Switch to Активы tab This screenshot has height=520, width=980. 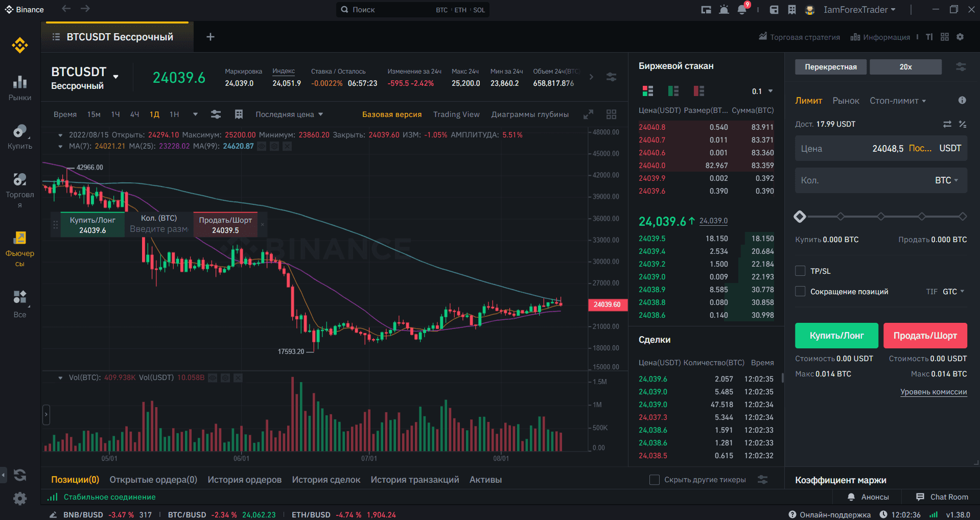click(x=485, y=480)
